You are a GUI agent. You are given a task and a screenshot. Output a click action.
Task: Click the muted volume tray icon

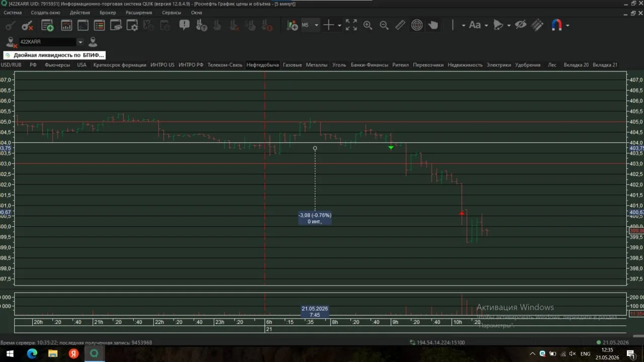573,354
